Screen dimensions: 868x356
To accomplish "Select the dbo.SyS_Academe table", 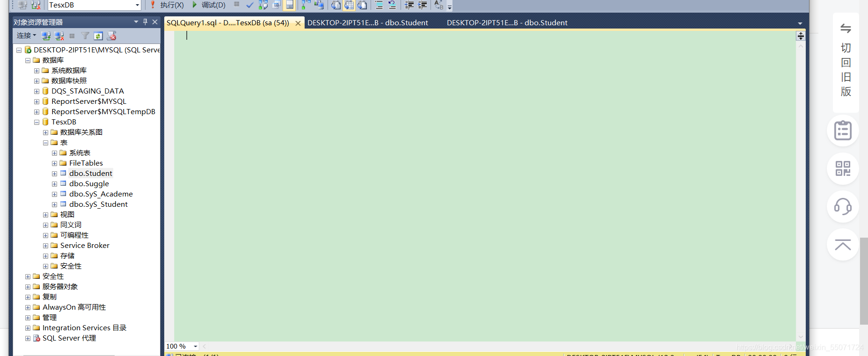I will pos(101,194).
